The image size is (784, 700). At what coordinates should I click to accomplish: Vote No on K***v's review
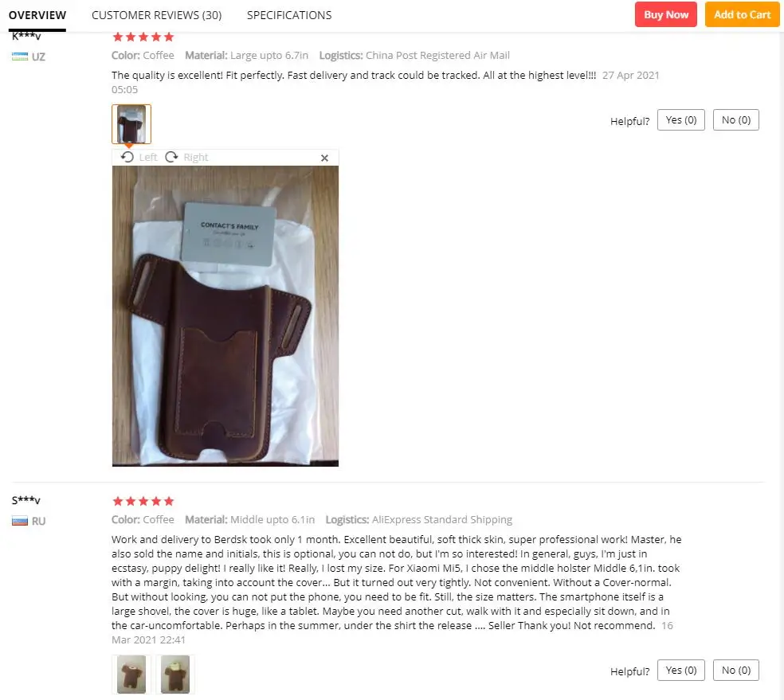[736, 120]
